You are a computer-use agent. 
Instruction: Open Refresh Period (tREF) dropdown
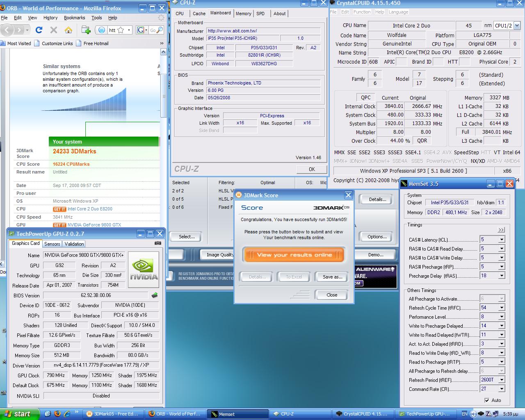point(501,380)
